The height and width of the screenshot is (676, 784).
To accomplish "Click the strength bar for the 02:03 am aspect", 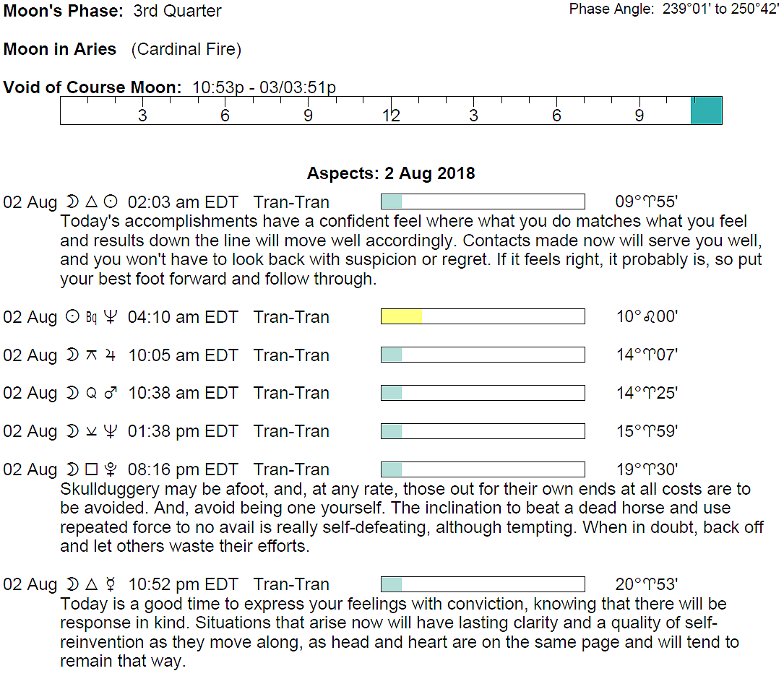I will pyautogui.click(x=482, y=201).
